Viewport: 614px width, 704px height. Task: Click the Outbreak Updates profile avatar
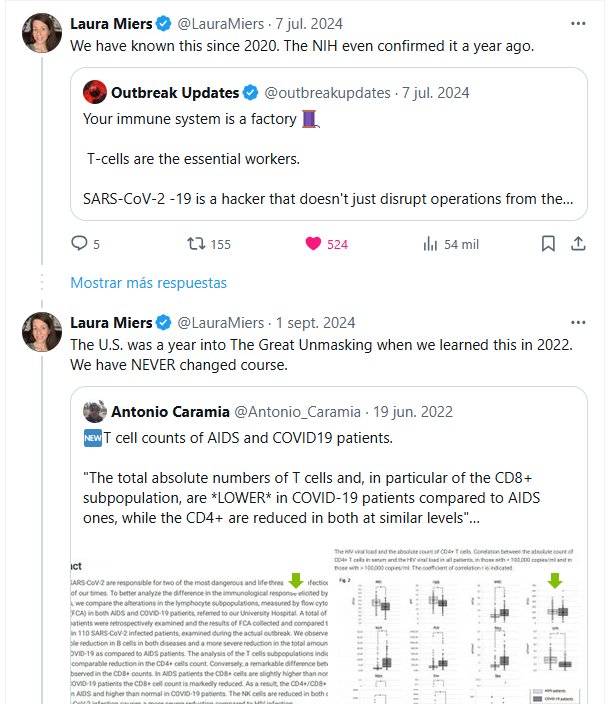95,93
